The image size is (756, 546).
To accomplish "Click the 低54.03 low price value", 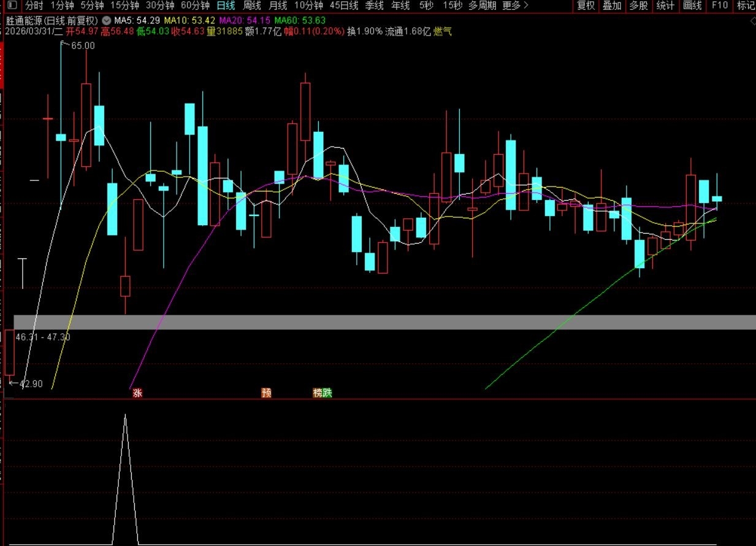I will pyautogui.click(x=153, y=31).
